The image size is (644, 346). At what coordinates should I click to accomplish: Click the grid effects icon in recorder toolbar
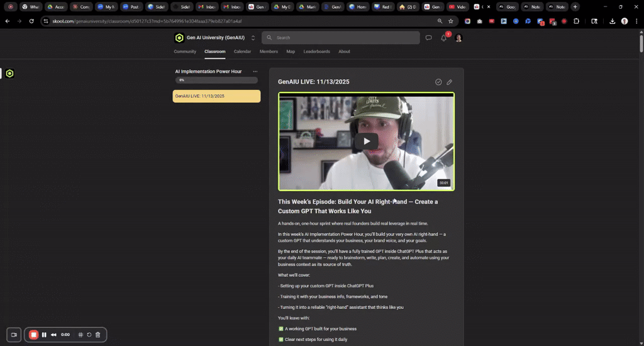[80, 335]
